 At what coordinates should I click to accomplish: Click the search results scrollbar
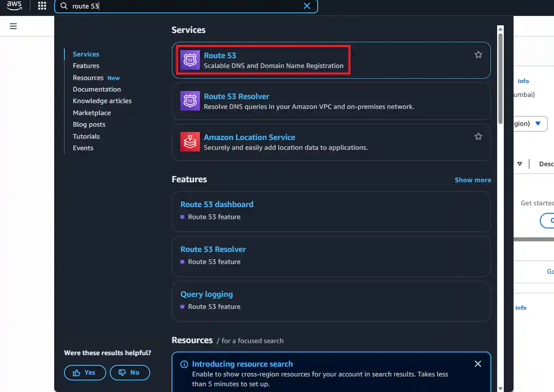tap(500, 78)
